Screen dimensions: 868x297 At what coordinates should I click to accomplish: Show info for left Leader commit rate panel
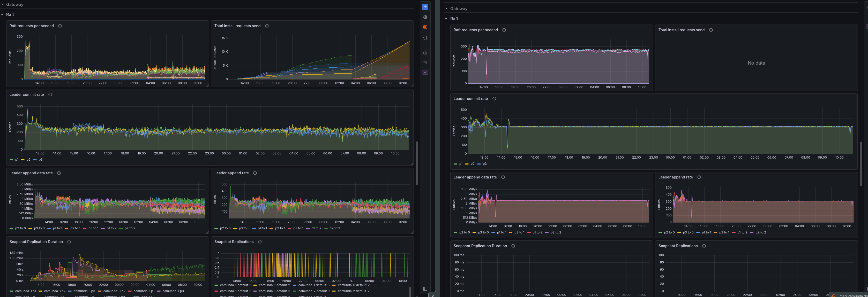[50, 95]
